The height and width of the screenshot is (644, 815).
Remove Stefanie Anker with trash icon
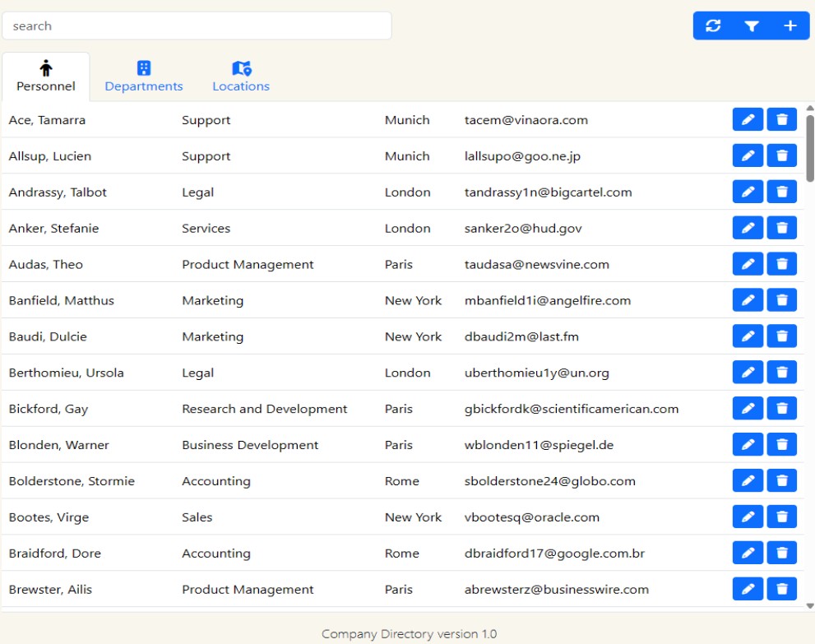782,229
